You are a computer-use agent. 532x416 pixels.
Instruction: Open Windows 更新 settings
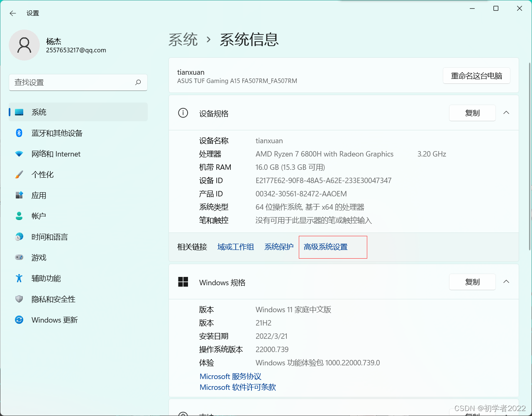click(x=78, y=320)
